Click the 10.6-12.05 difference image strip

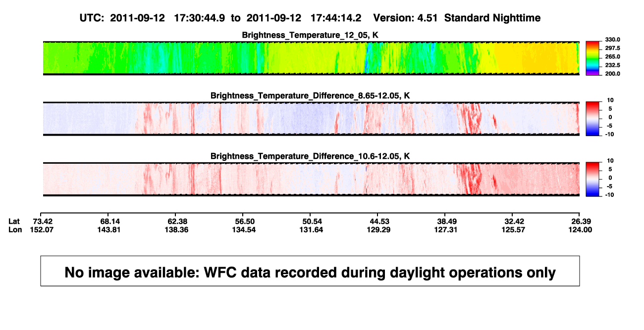pos(311,179)
